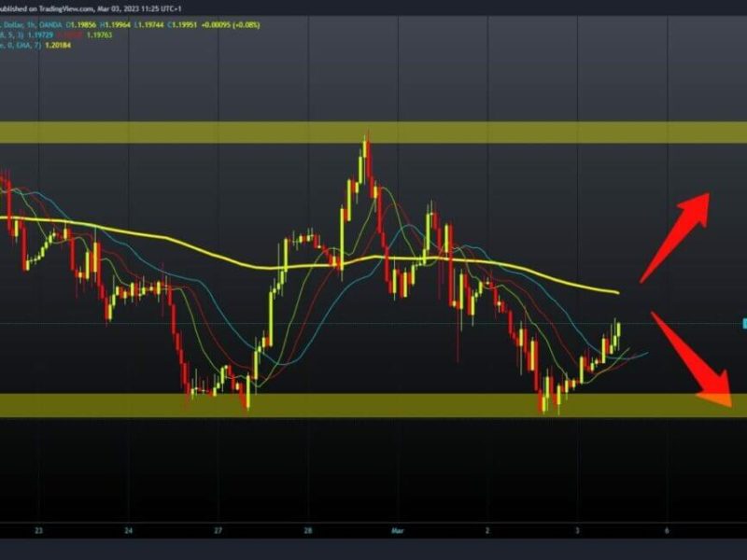
Task: Click the tallest candle peak touching resistance
Action: click(367, 147)
